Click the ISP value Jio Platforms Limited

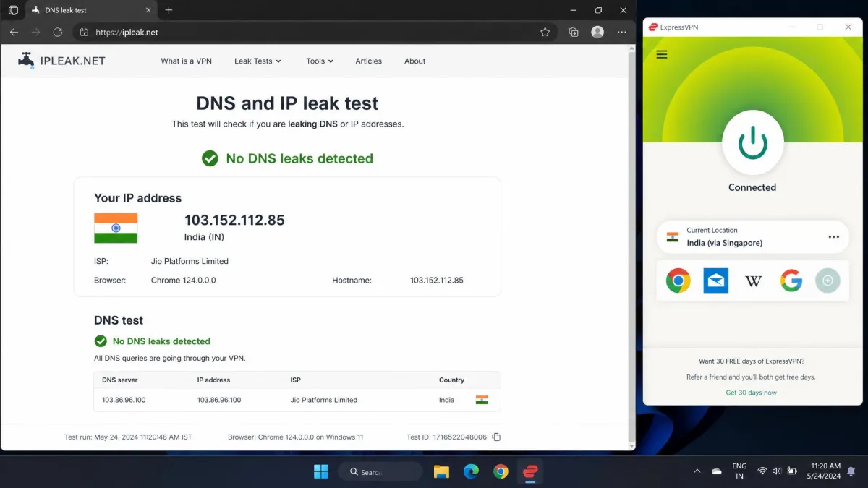tap(190, 261)
